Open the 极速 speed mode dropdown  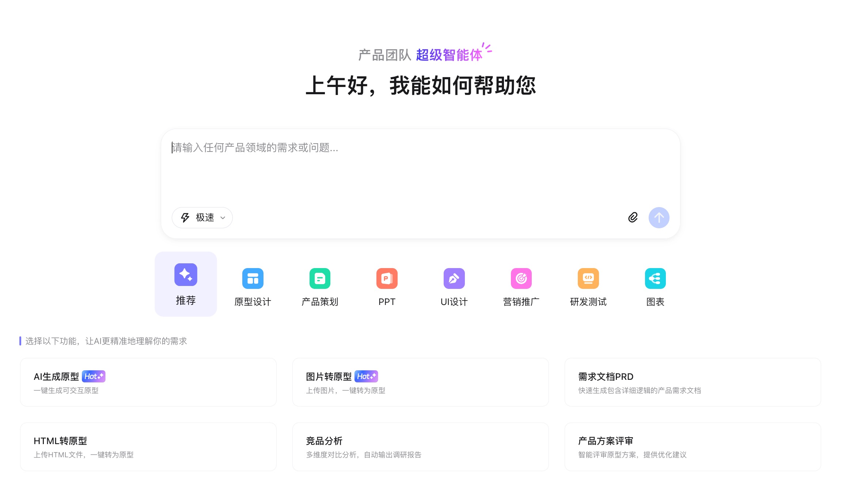(x=202, y=217)
